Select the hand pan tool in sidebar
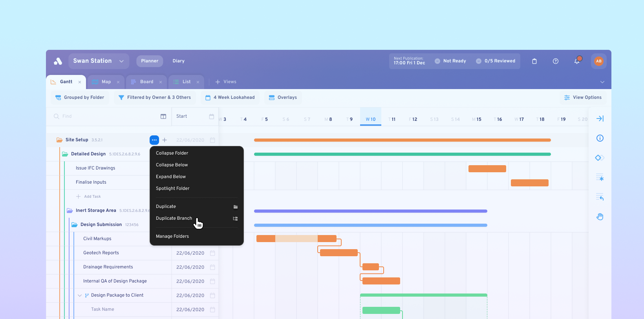Viewport: 644px width, 319px height. pyautogui.click(x=600, y=217)
